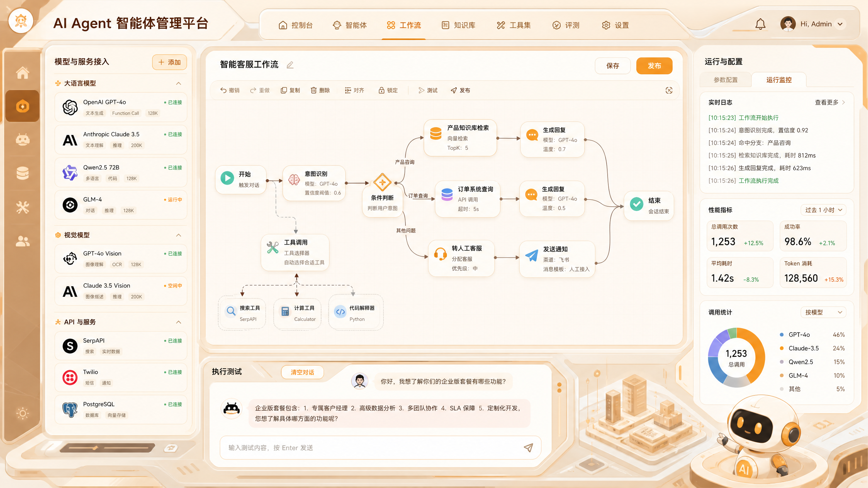
Task: Open the 设置 nav tab
Action: click(x=615, y=25)
